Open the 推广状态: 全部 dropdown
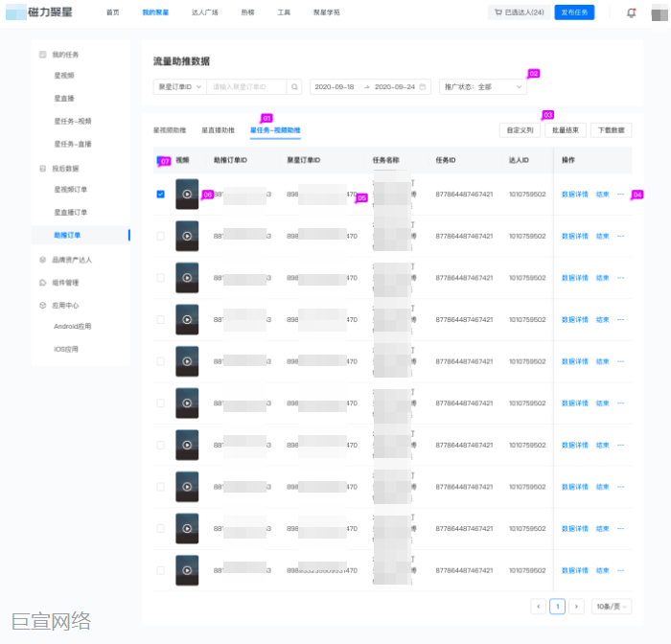The height and width of the screenshot is (644, 671). (x=483, y=87)
